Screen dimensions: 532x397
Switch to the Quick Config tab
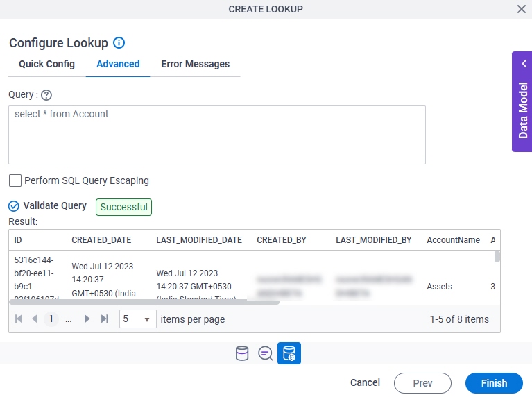47,64
